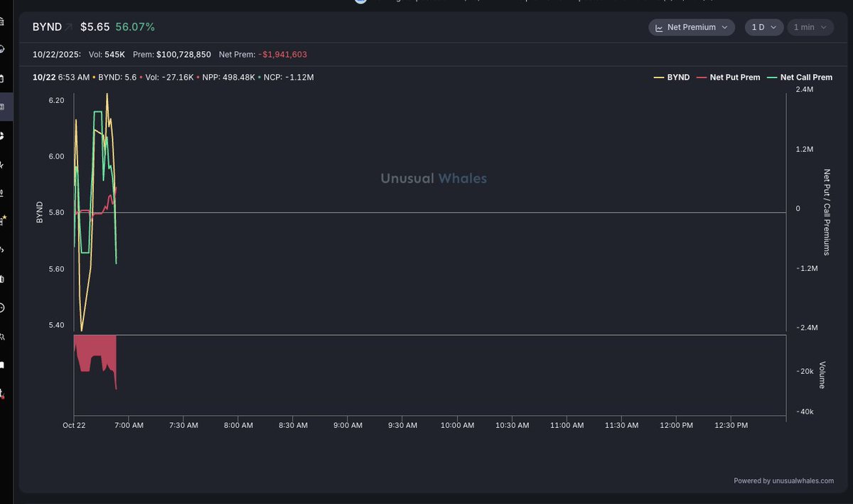Follow the Powered by unusualwhales.com link
Image resolution: width=853 pixels, height=504 pixels.
click(x=783, y=481)
